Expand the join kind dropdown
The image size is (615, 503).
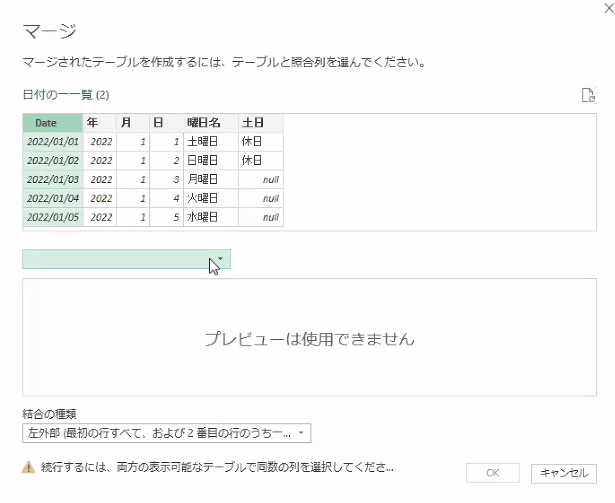[x=166, y=433]
